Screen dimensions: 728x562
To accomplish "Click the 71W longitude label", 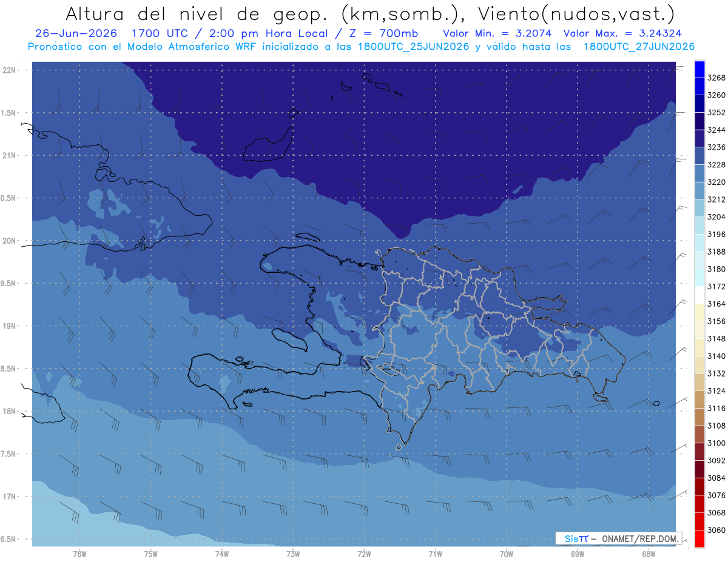I will point(435,554).
